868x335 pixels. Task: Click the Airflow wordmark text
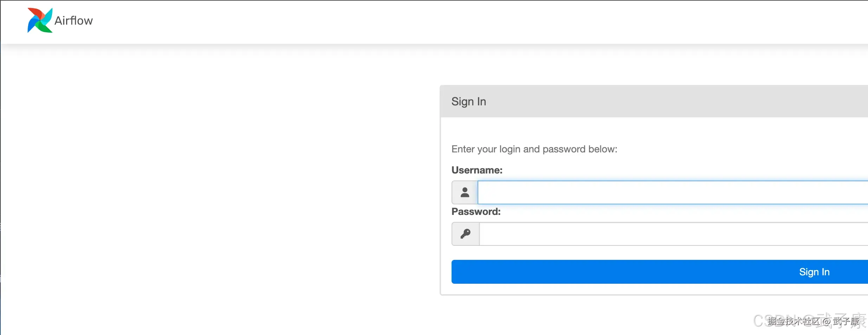pyautogui.click(x=73, y=21)
